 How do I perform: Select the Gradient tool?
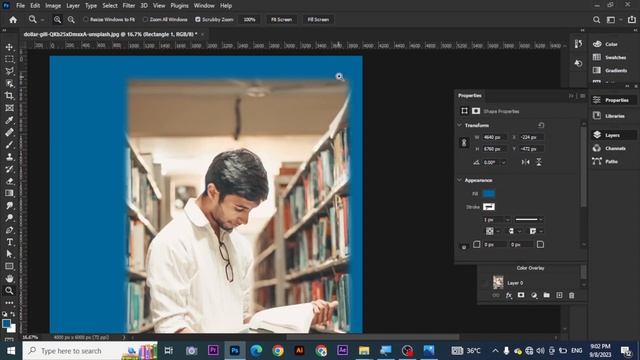[x=9, y=193]
